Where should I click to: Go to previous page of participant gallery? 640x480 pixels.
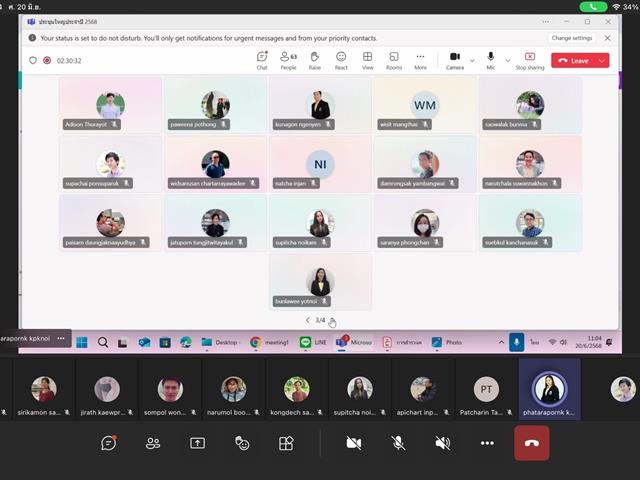tap(307, 320)
